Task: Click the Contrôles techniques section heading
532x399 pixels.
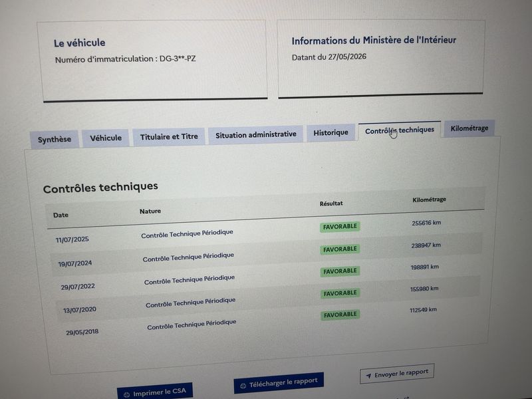Action: coord(100,188)
